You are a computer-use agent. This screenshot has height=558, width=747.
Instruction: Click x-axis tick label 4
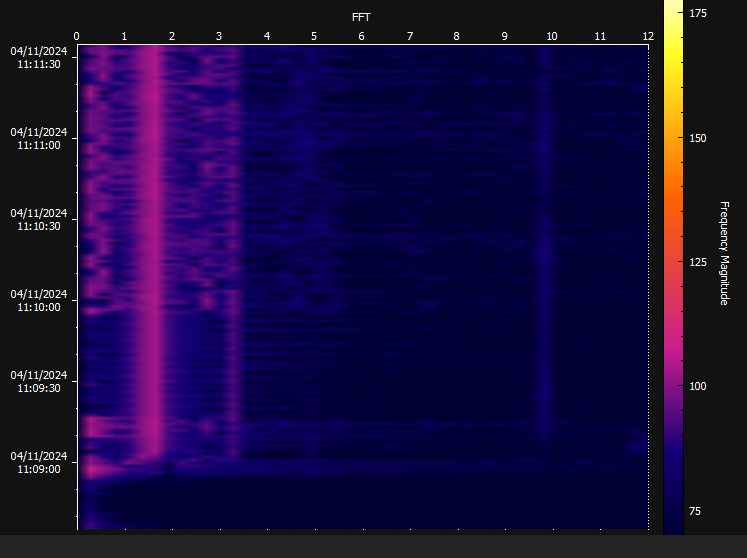[267, 36]
